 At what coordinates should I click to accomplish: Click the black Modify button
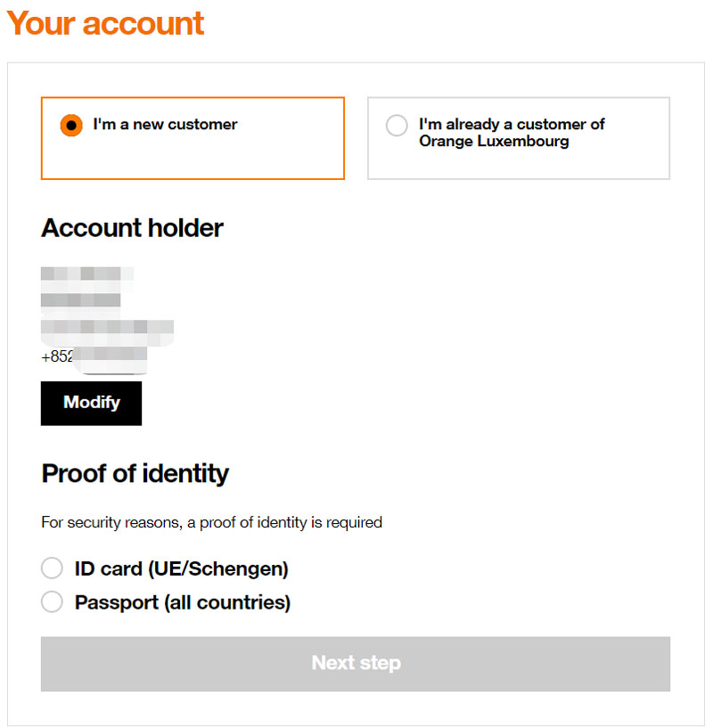91,403
